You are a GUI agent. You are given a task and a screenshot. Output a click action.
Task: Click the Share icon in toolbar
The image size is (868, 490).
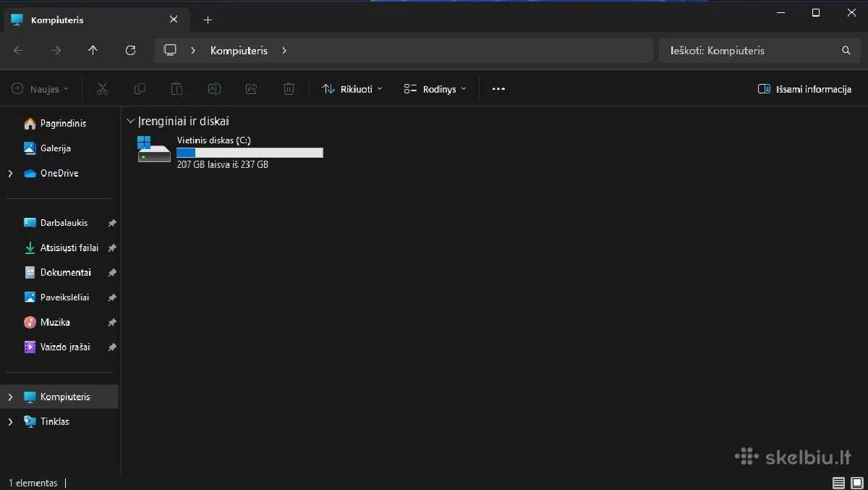251,89
